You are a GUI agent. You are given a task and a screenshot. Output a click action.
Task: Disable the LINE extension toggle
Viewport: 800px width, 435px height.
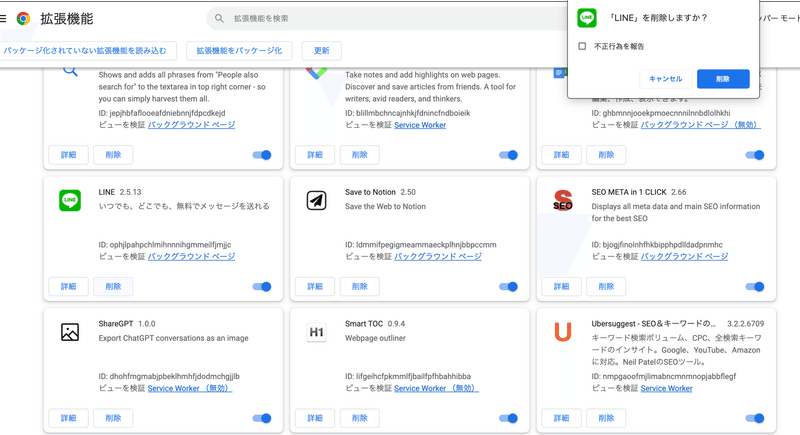[262, 287]
